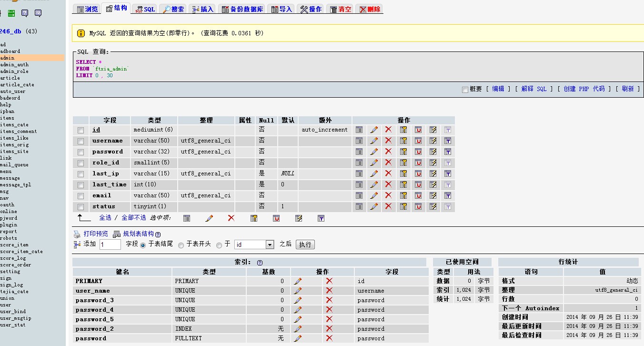
Task: Drop the password field using red X
Action: coord(388,152)
